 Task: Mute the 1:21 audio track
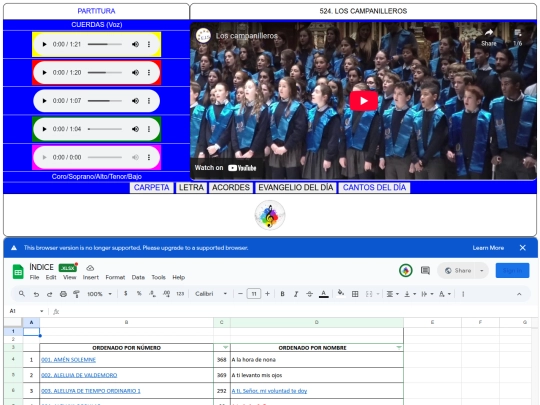tap(135, 44)
